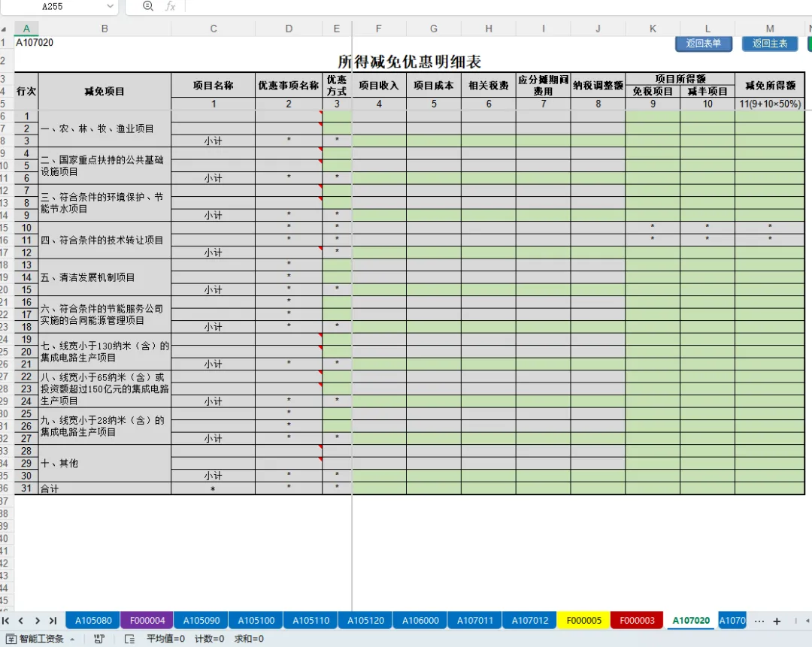Open the more sheets ellipsis menu

click(x=759, y=621)
